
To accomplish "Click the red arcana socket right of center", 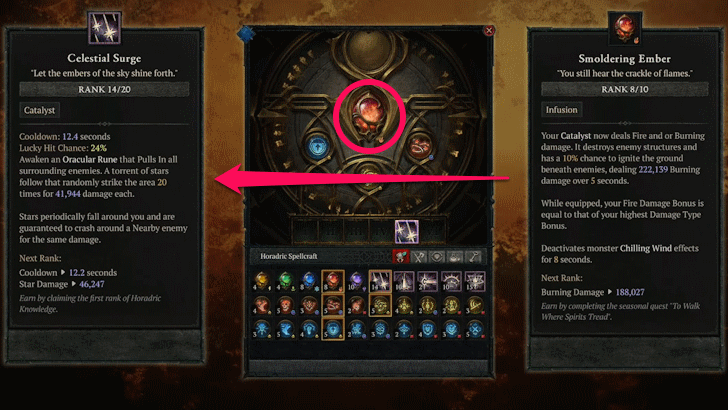I will [x=420, y=146].
